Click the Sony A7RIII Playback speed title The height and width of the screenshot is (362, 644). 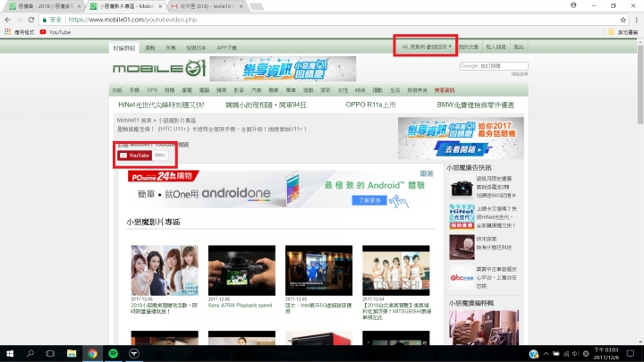[240, 306]
